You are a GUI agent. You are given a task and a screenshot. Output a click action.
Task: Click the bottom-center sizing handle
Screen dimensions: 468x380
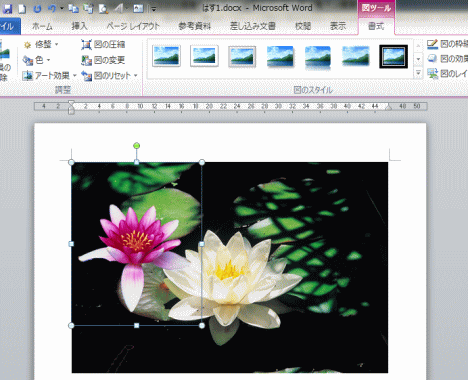[137, 326]
